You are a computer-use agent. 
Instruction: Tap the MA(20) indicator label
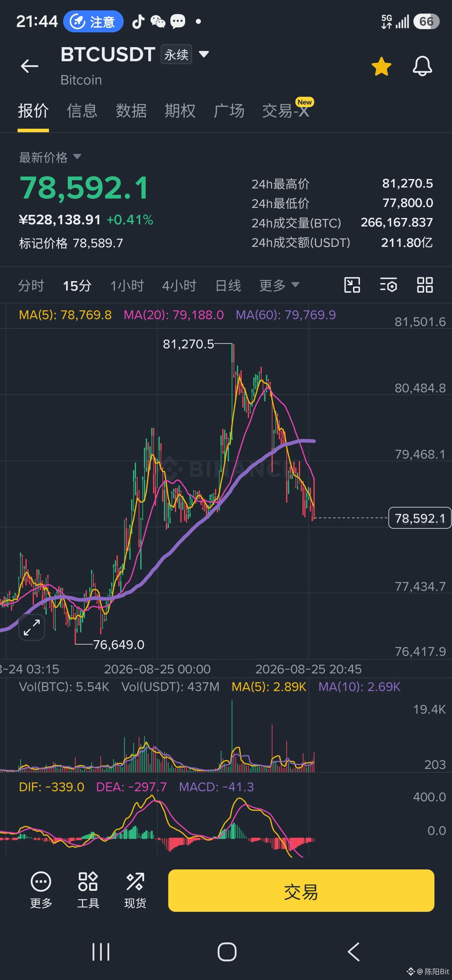pyautogui.click(x=174, y=315)
